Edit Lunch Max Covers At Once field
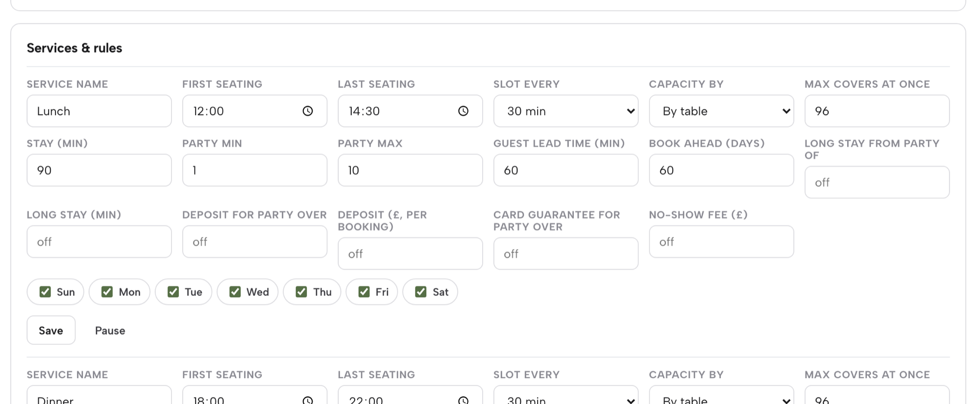The width and height of the screenshot is (980, 404). point(877,111)
